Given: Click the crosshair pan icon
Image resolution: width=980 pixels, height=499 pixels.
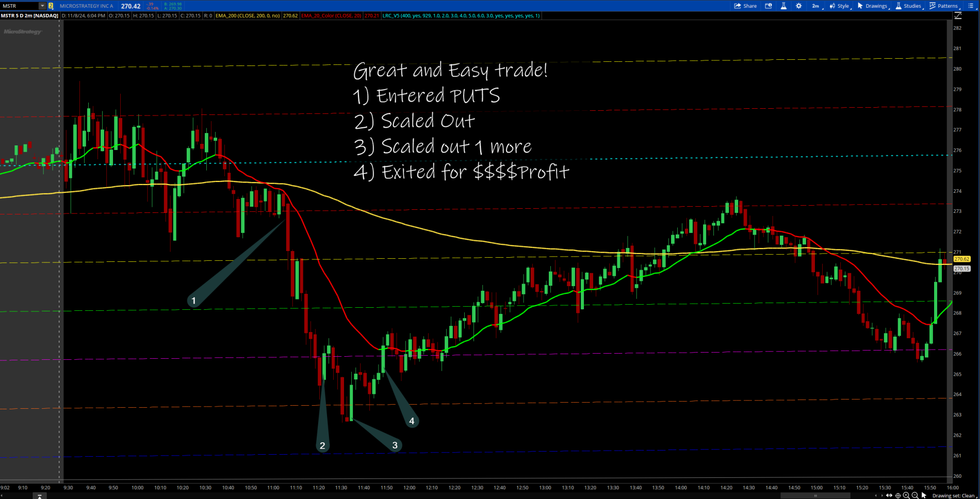Looking at the screenshot, I should point(898,495).
